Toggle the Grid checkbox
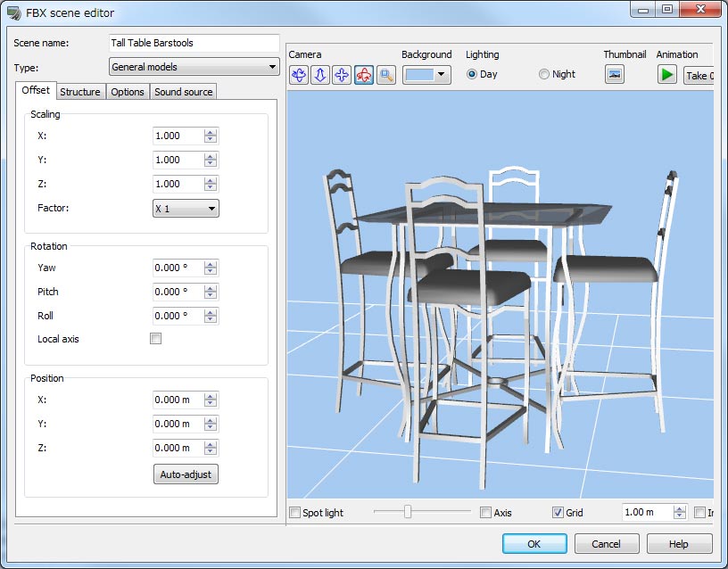 point(558,513)
